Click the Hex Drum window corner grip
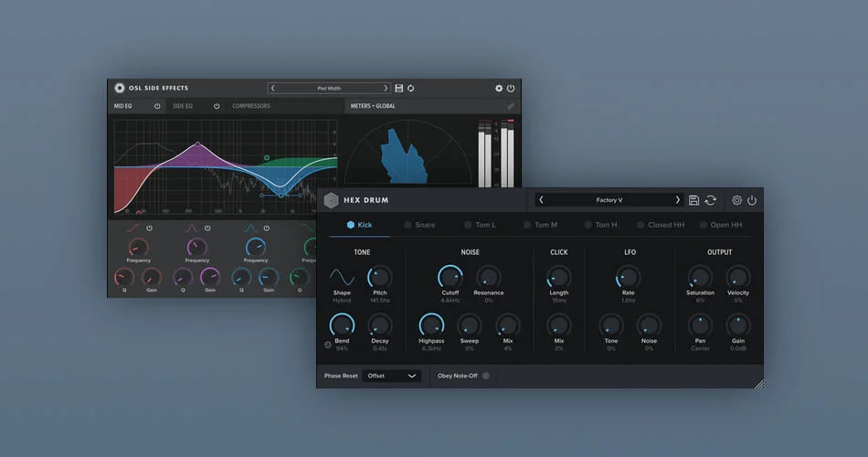 tap(759, 384)
